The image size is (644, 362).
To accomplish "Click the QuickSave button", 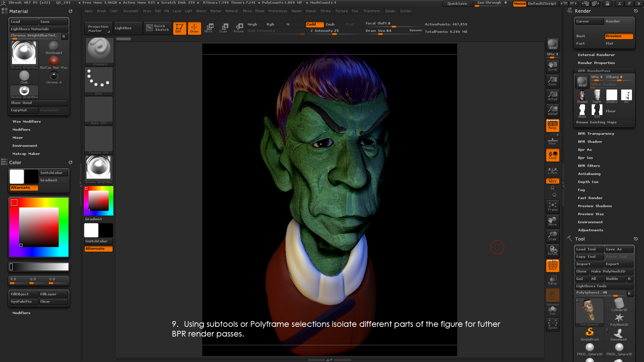I will point(457,4).
